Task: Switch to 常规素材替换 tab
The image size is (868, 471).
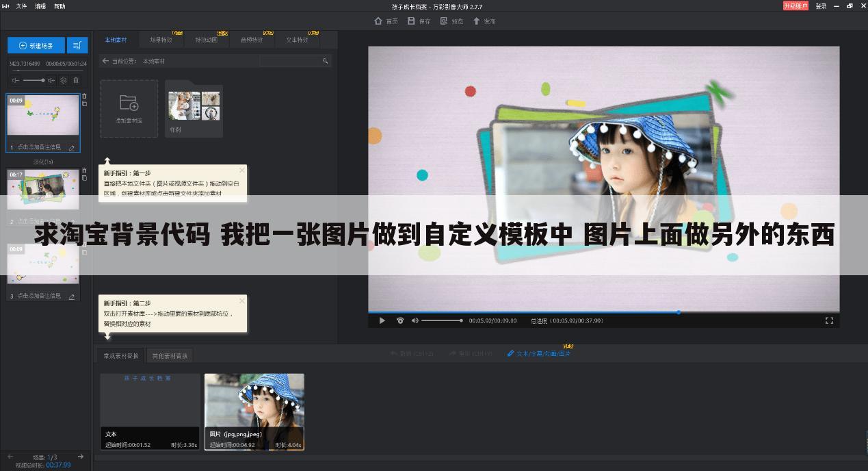Action: 121,356
